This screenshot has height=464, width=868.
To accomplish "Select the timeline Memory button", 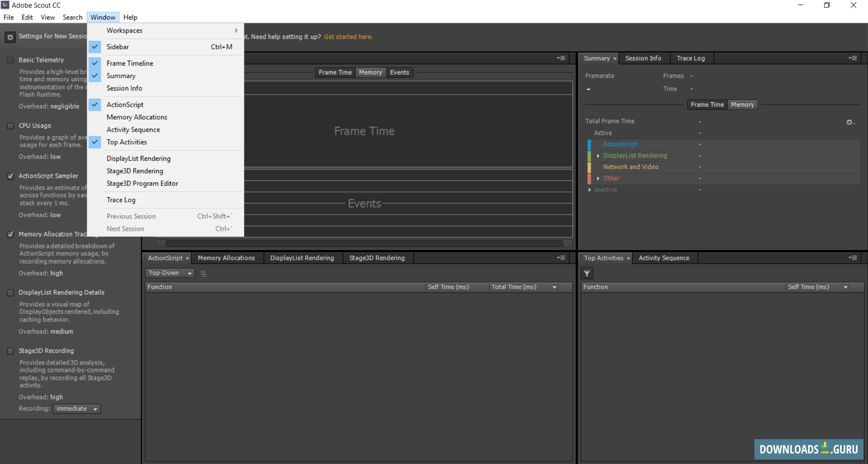I will 370,72.
